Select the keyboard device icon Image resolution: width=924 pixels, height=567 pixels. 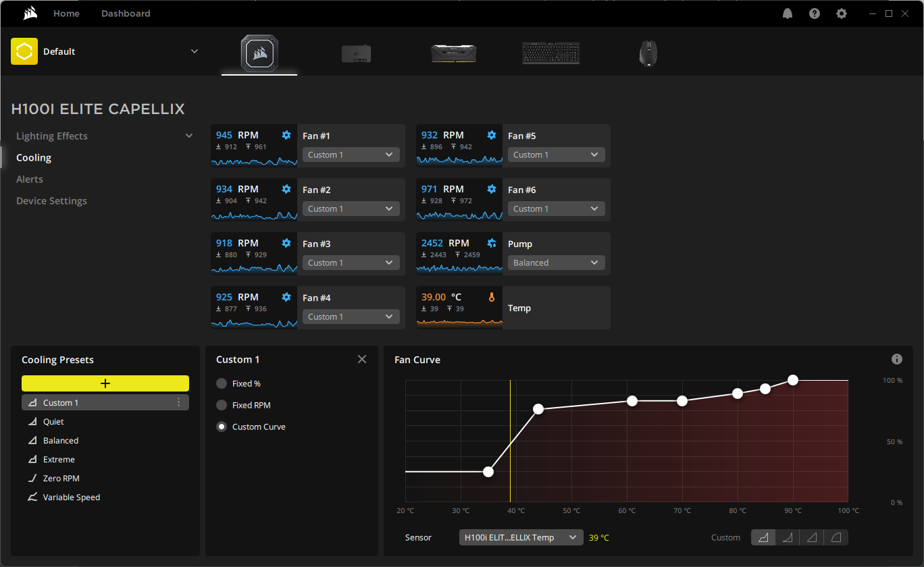click(551, 53)
